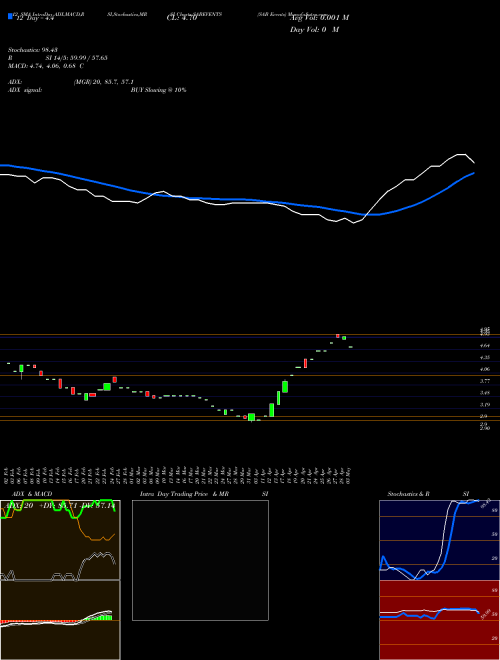The image size is (500, 660).
Task: Click the topmost red candlestick at the price peak
Action: pyautogui.click(x=338, y=336)
